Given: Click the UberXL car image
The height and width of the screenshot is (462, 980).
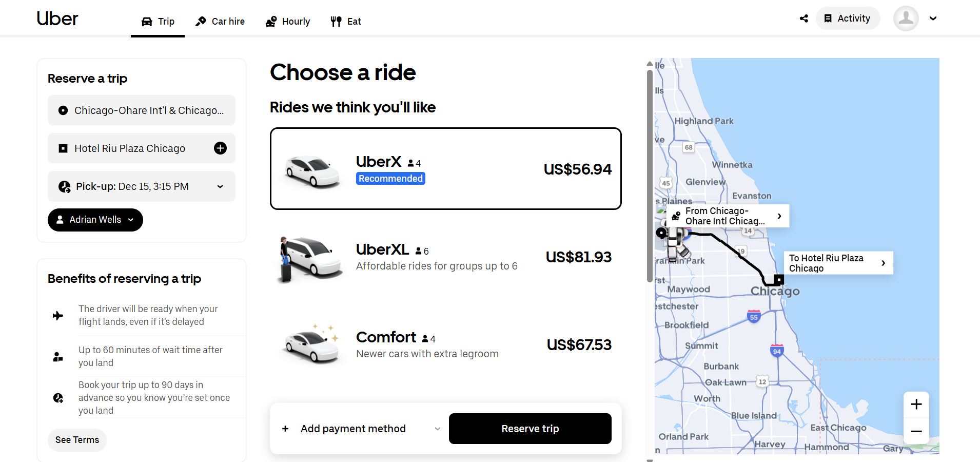Looking at the screenshot, I should pyautogui.click(x=310, y=258).
